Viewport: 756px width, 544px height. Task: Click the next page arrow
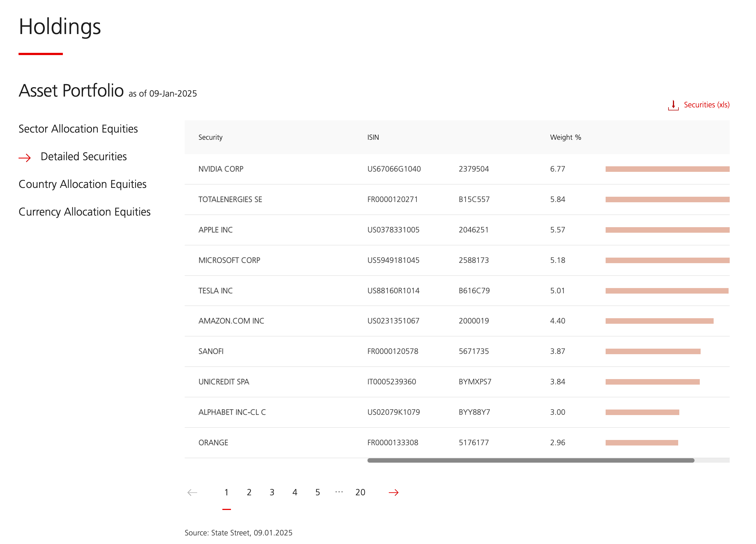coord(393,492)
